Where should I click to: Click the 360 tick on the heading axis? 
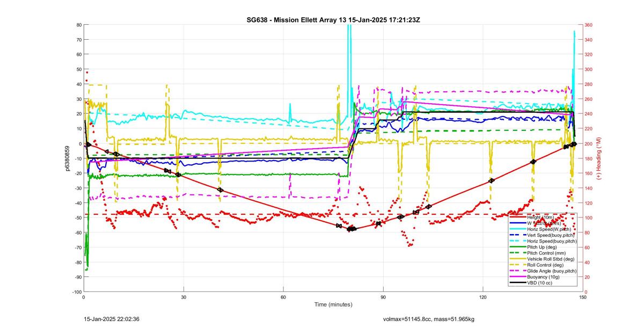click(x=590, y=25)
